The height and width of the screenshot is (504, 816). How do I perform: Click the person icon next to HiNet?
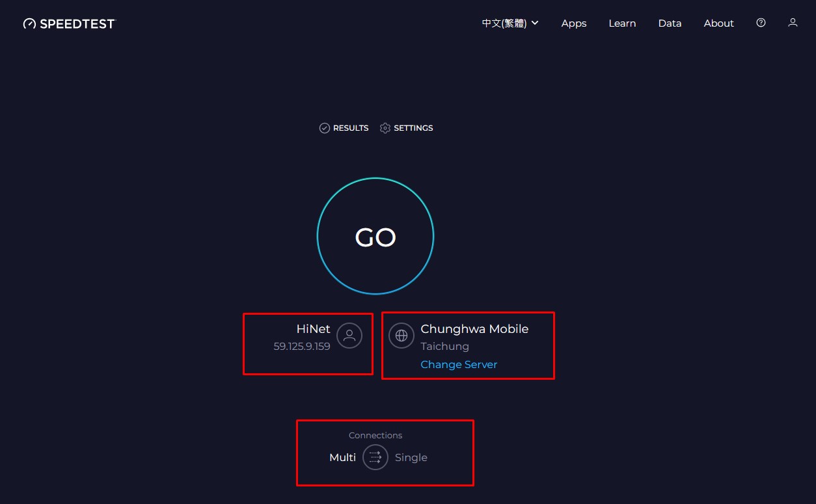[x=349, y=336]
